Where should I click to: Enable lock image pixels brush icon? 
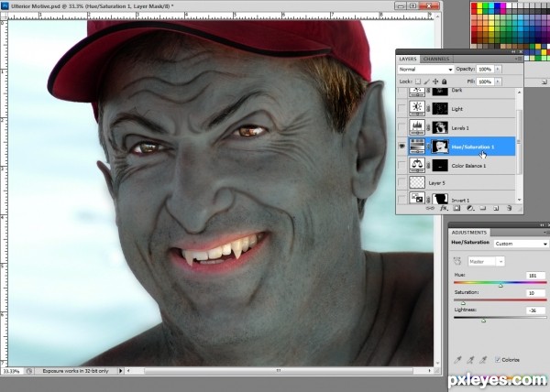[x=427, y=82]
